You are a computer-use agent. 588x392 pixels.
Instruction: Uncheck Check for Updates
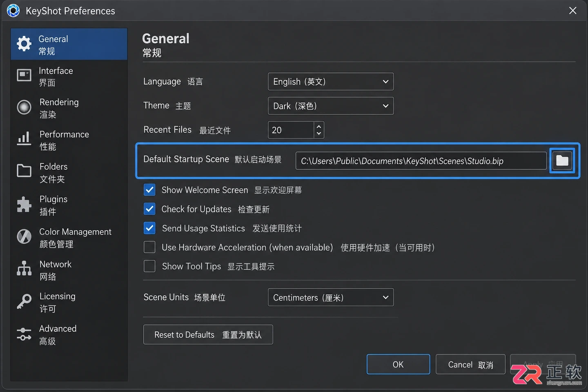coord(150,209)
